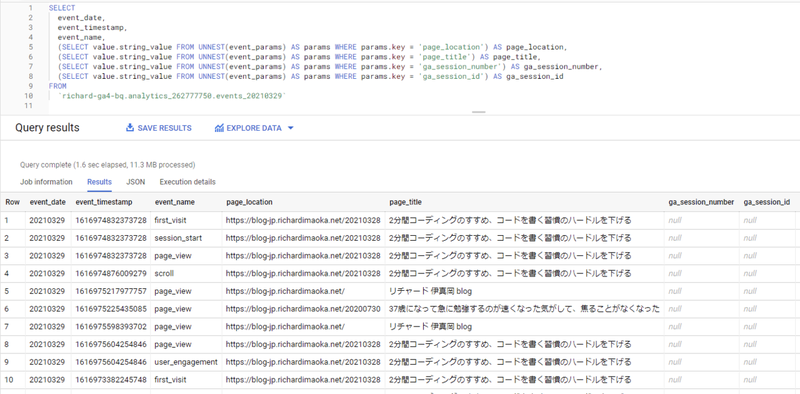
Task: Click the page_title header cell
Action: tap(405, 202)
